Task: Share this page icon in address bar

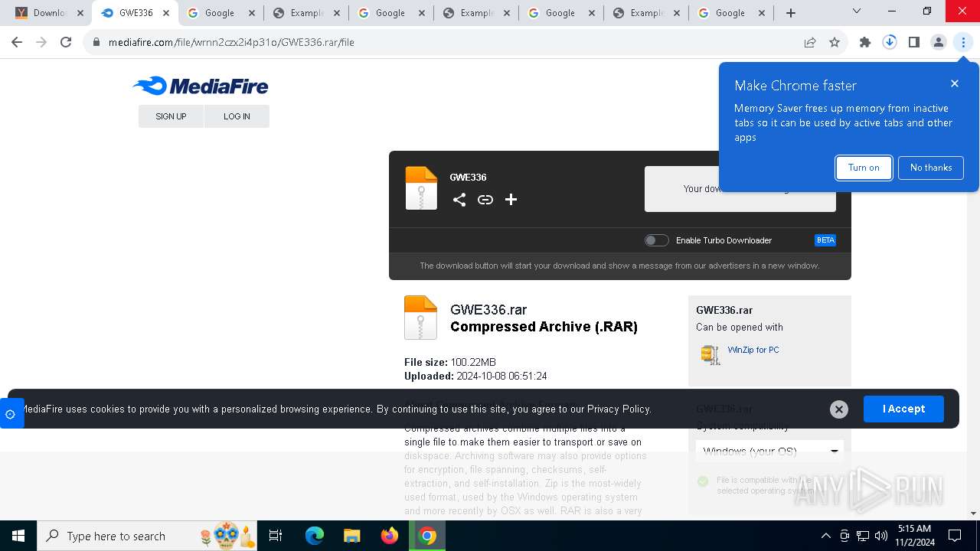Action: coord(810,42)
